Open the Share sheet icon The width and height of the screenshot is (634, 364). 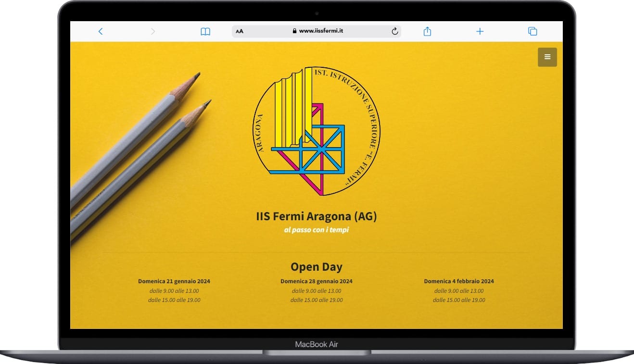pos(427,31)
